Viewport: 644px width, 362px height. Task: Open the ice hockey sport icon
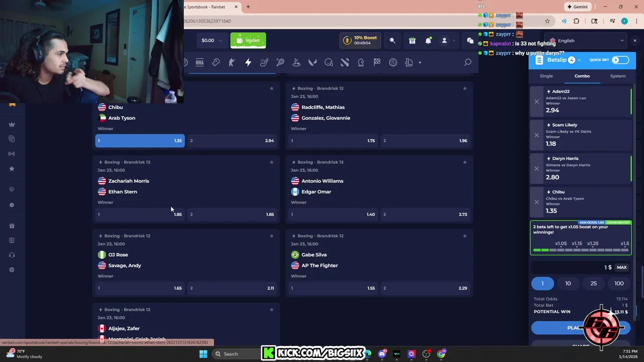click(264, 62)
